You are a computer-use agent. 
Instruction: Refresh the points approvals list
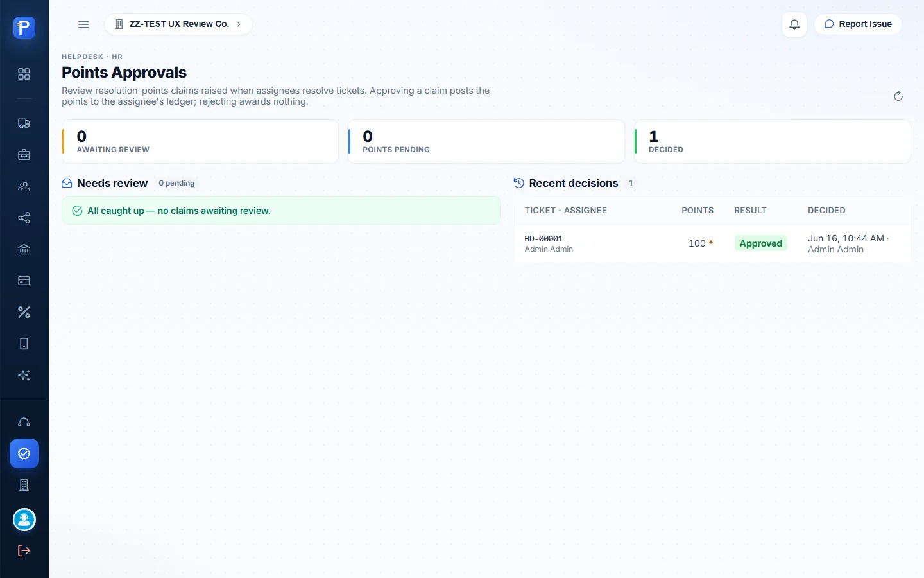point(898,96)
